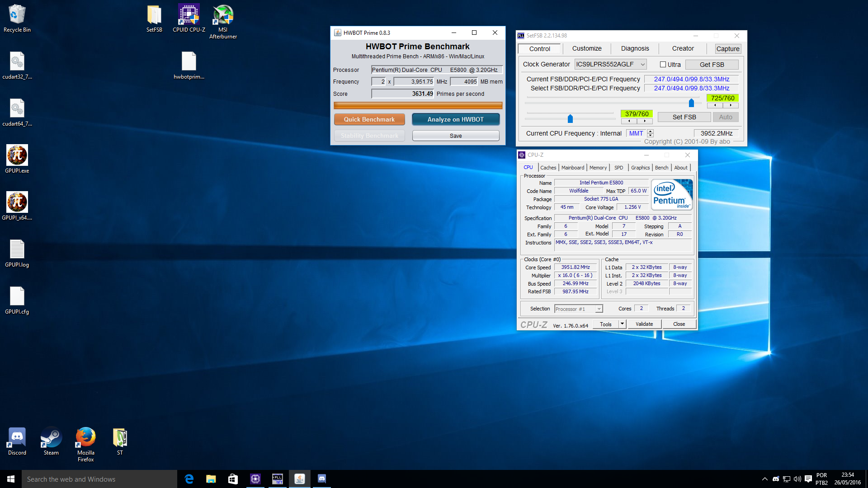
Task: Enable the Ultra checkbox in SetFSB
Action: pos(663,65)
